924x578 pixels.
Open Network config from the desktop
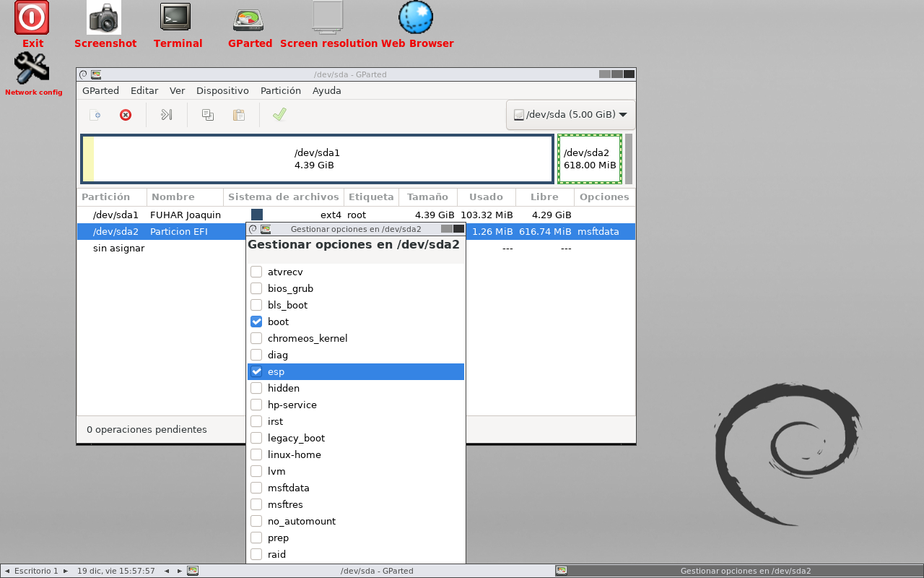pyautogui.click(x=32, y=67)
